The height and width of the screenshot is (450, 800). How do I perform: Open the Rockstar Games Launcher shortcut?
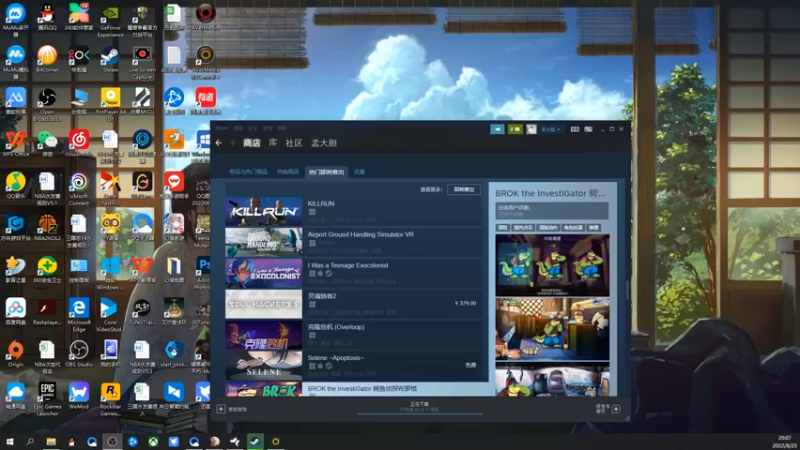pyautogui.click(x=110, y=399)
